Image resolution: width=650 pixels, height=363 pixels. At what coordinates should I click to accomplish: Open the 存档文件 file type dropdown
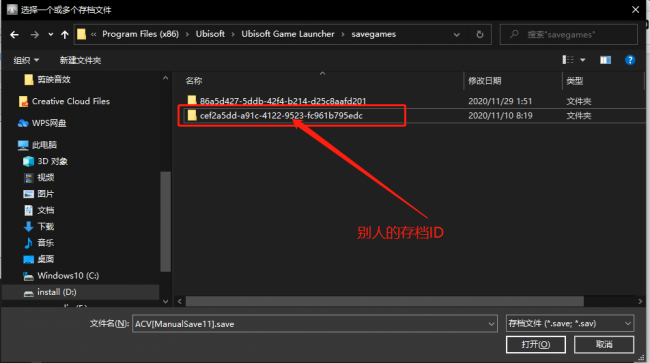pyautogui.click(x=570, y=323)
